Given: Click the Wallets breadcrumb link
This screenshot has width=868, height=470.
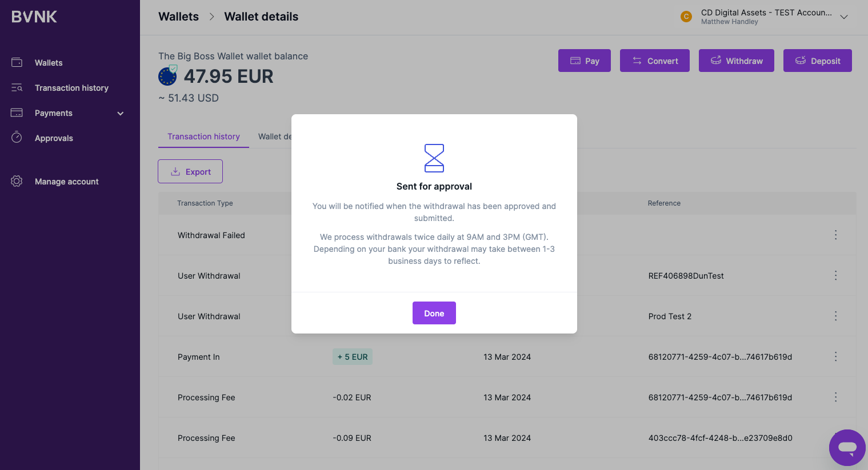Looking at the screenshot, I should pyautogui.click(x=178, y=17).
